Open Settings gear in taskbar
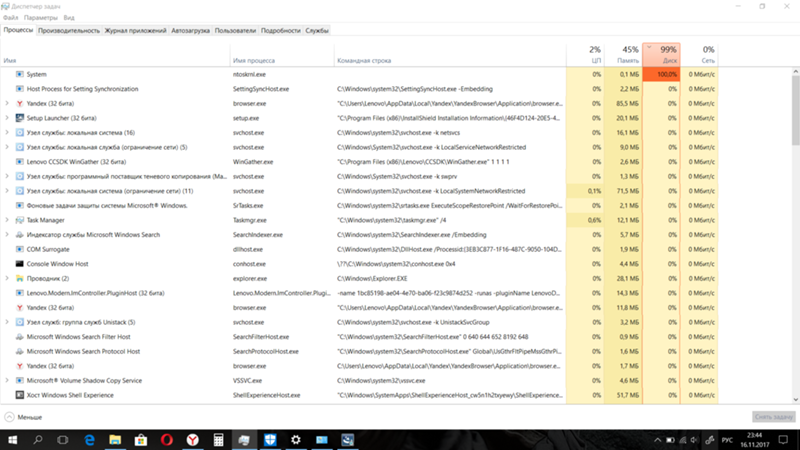The image size is (800, 450). 296,440
